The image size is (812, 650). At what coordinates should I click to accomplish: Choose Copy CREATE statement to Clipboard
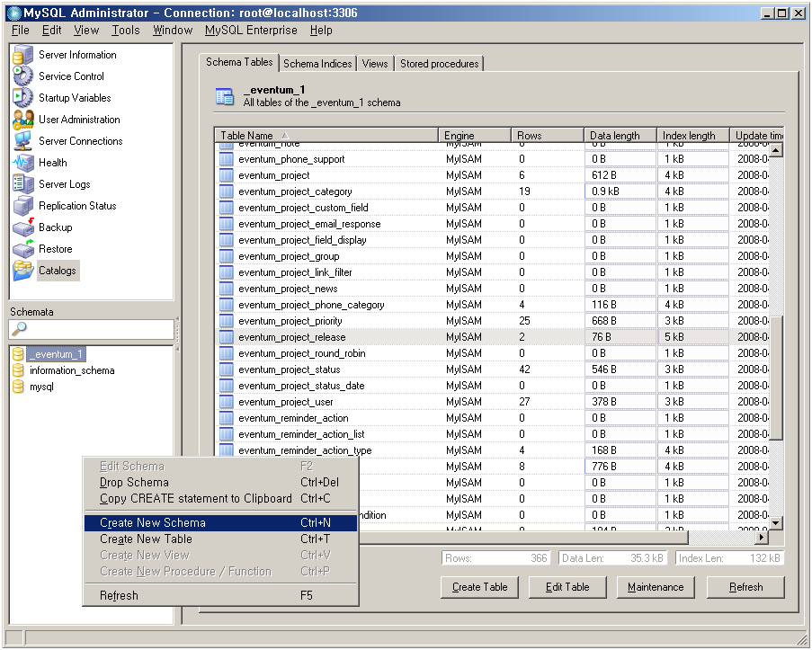[220, 498]
